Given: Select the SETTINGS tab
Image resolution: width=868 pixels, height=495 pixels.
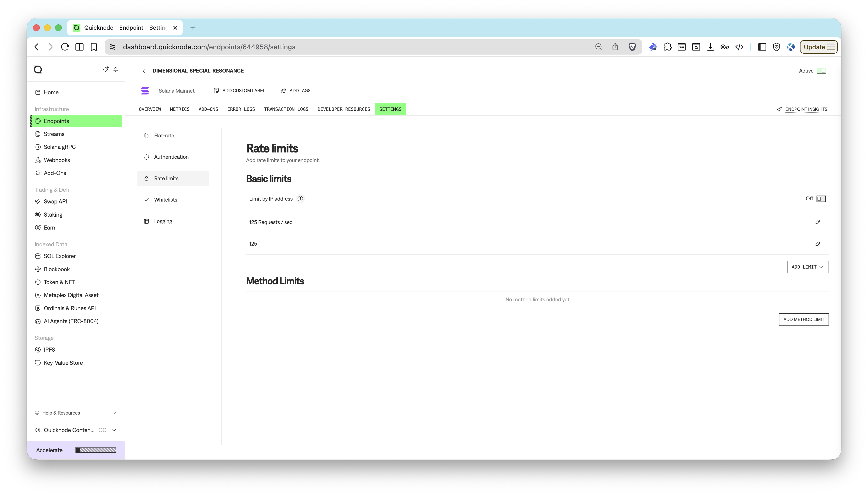Looking at the screenshot, I should point(390,109).
